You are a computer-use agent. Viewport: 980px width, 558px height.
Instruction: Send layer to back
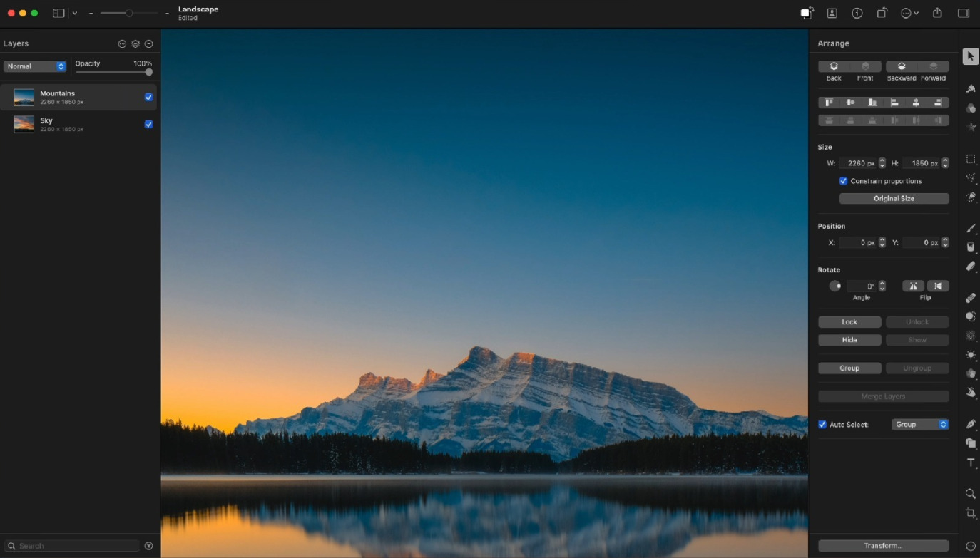(834, 66)
